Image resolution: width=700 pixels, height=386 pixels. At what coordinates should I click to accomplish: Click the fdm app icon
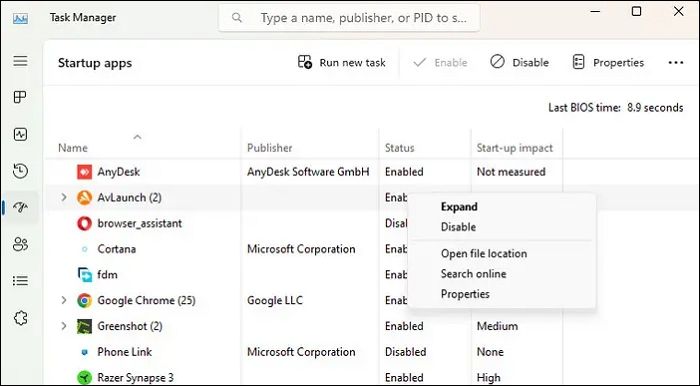click(84, 274)
